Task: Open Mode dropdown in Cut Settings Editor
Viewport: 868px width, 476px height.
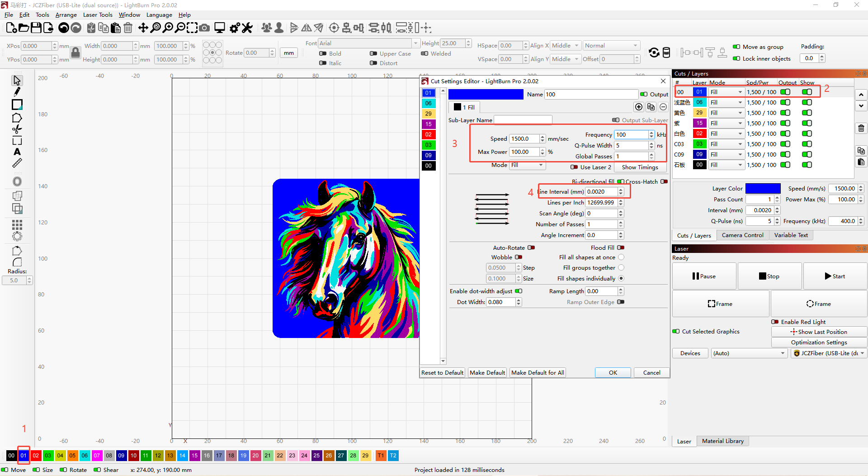Action: 528,165
